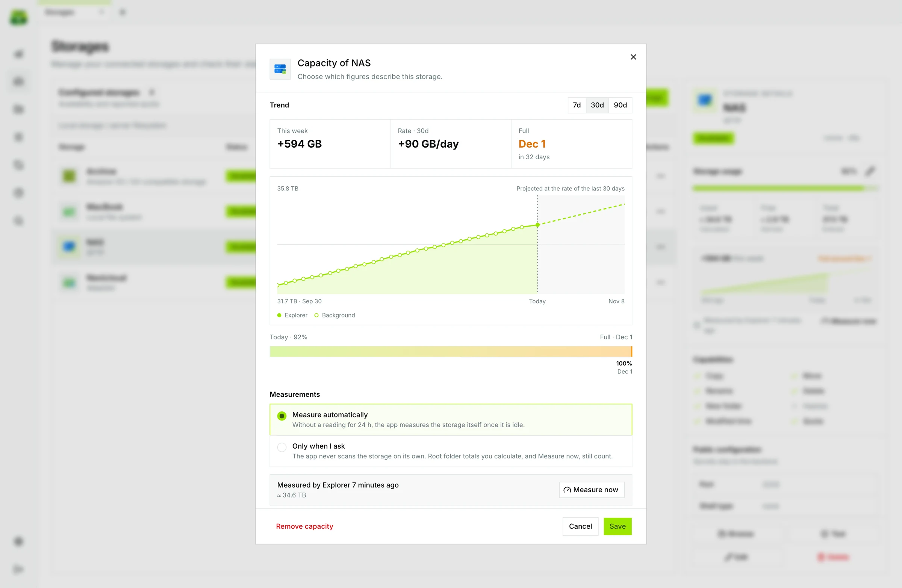
Task: Click the This week +594 GB card
Action: coord(330,144)
